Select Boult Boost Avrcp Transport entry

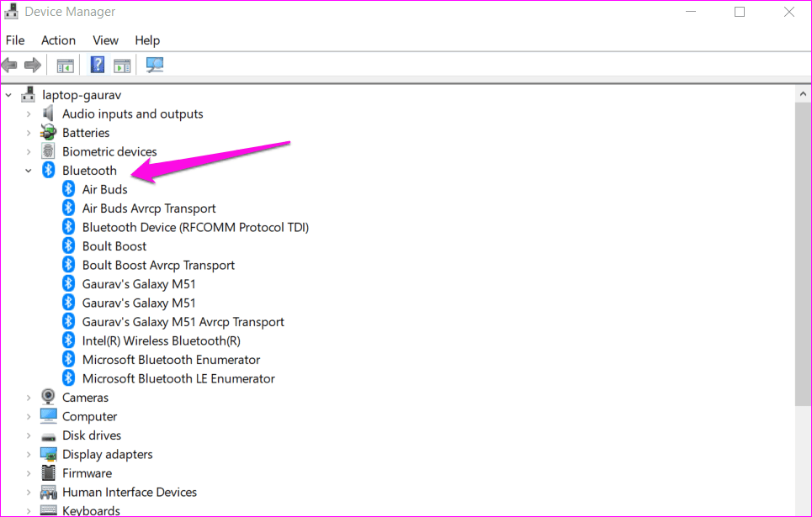tap(158, 265)
